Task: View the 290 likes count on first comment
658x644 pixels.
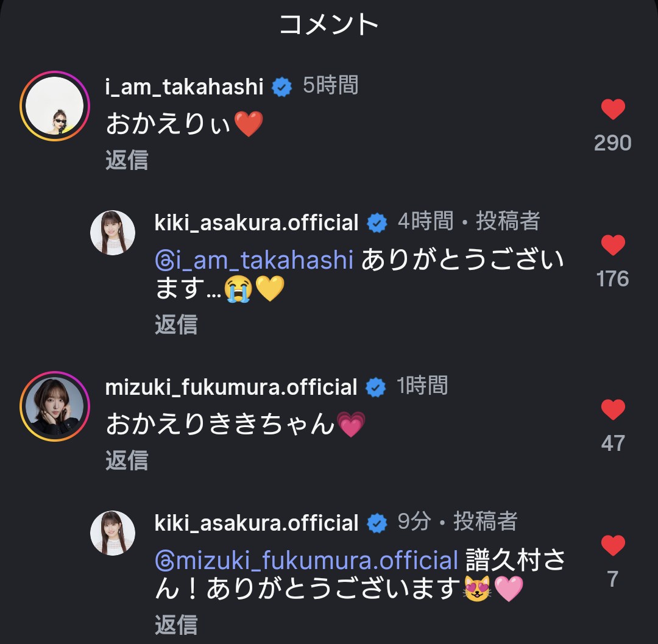Action: [x=613, y=143]
